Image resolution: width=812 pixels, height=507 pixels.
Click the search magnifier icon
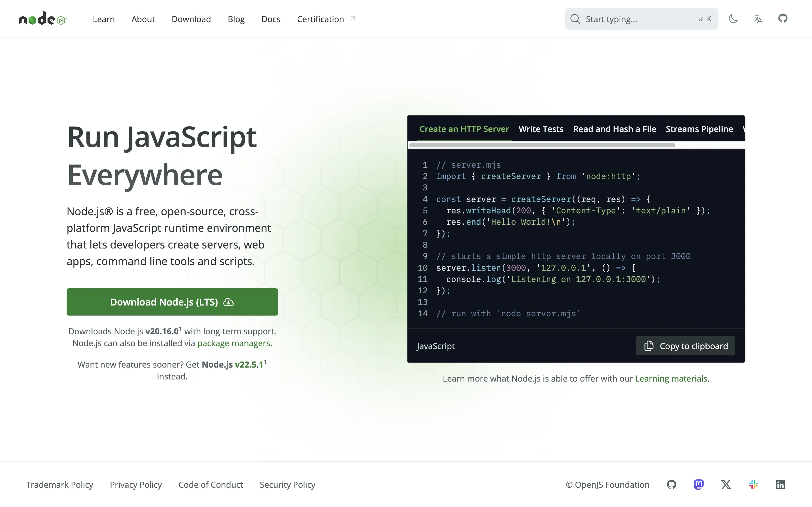click(575, 19)
